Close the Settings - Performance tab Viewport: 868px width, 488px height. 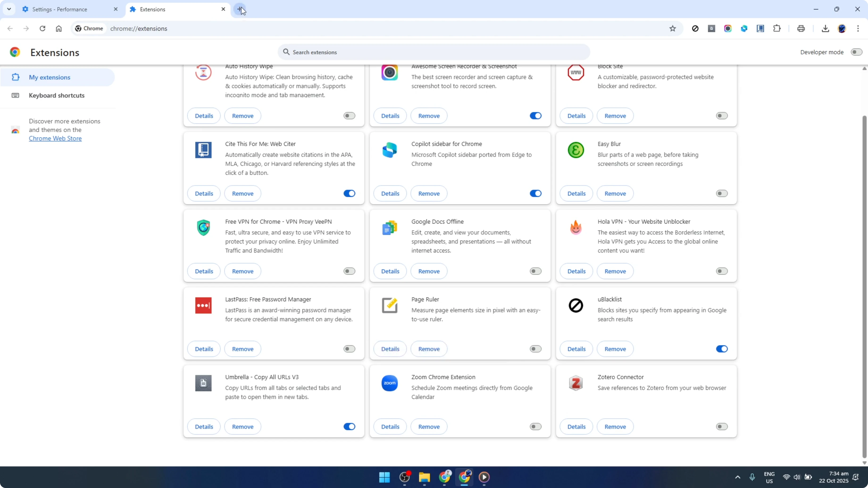tap(116, 9)
